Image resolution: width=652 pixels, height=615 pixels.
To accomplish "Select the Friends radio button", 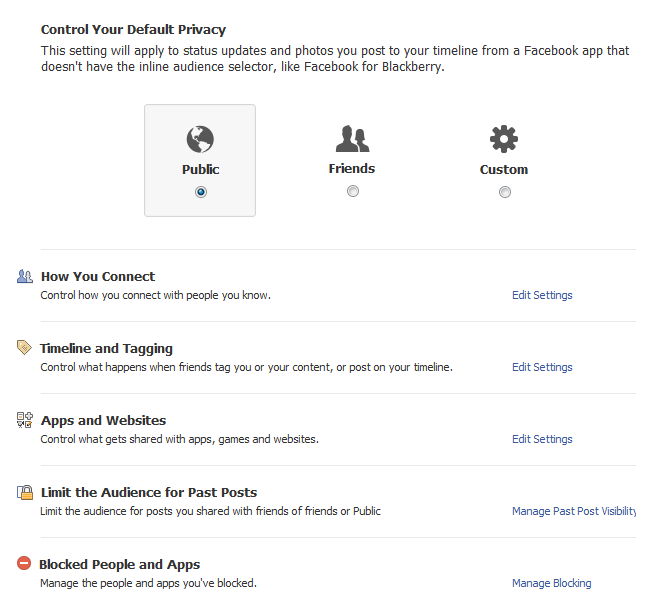I will click(x=353, y=191).
